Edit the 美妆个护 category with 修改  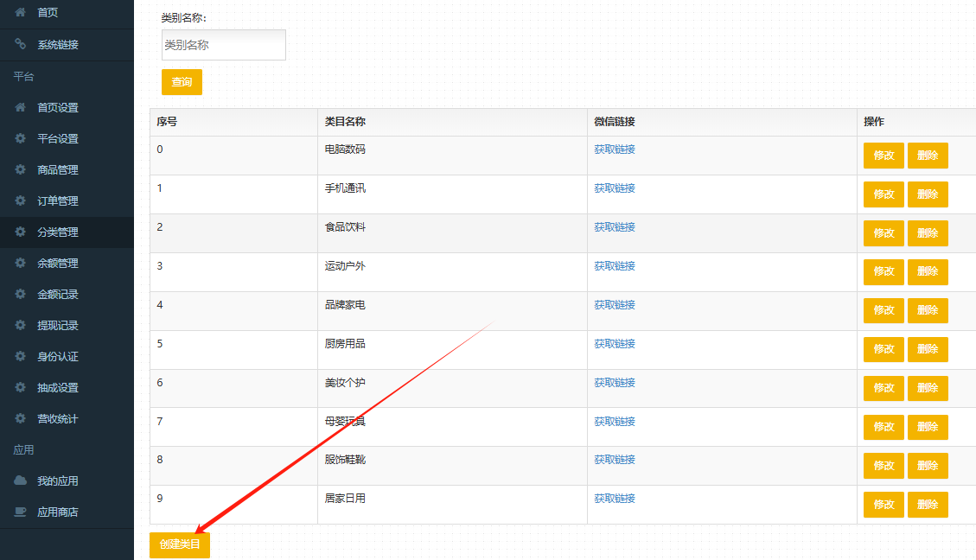884,388
